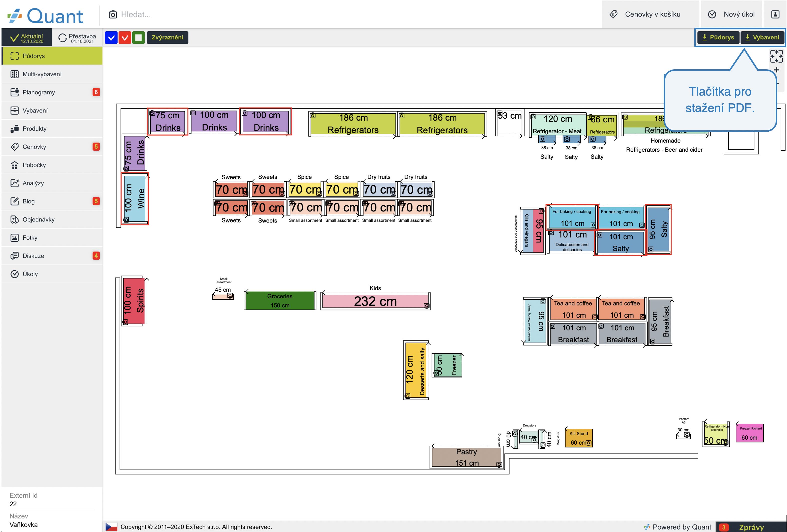Click camera icon on Posters A3 30 cm
Screen dimensions: 787x532
tap(686, 435)
